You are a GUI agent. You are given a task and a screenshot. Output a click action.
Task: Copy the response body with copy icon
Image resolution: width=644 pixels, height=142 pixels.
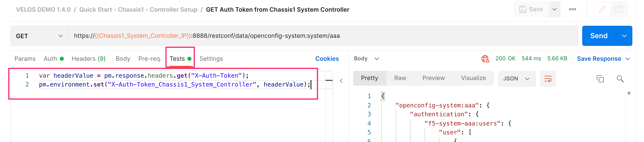[x=600, y=79]
